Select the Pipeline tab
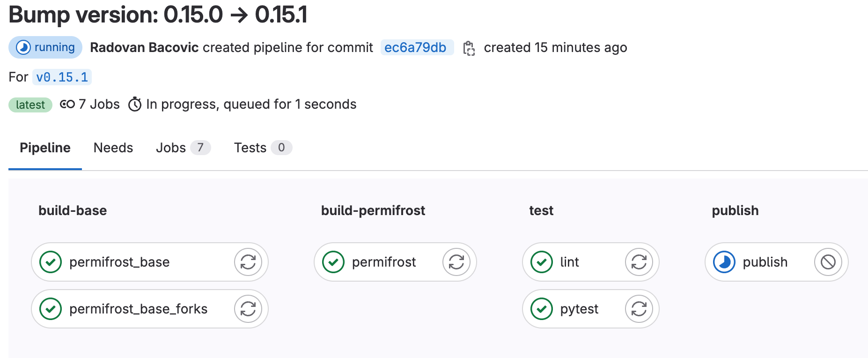The width and height of the screenshot is (868, 358). (x=45, y=148)
